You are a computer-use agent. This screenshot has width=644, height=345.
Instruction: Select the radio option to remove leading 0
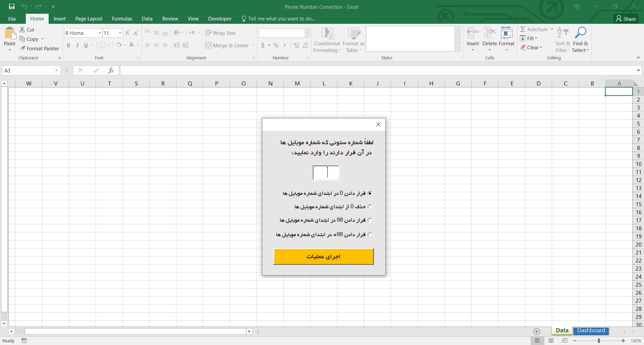[x=370, y=207]
